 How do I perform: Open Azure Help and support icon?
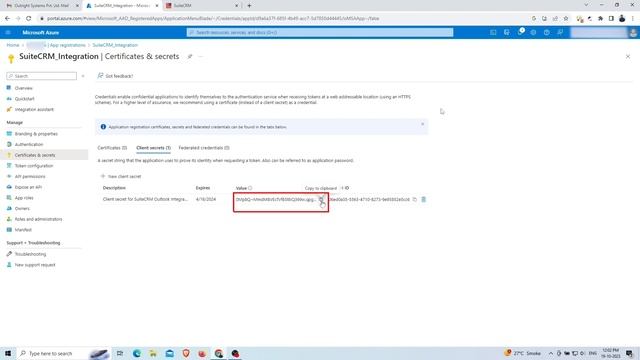click(547, 32)
